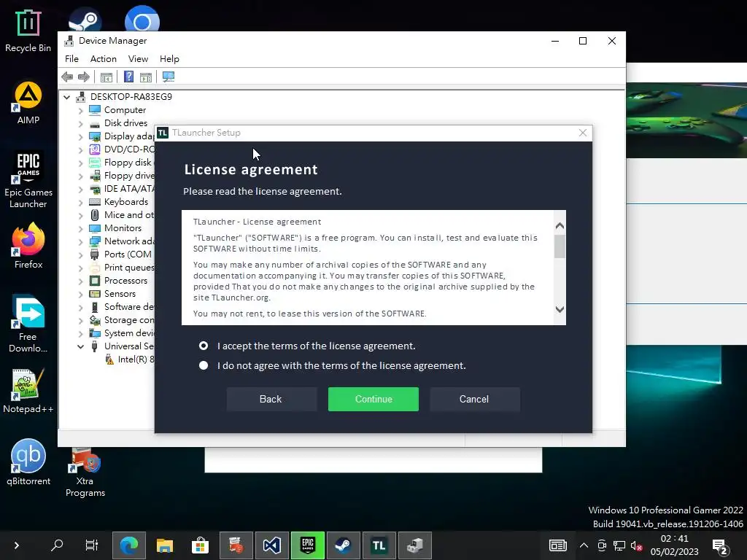Open Device Manager Help menu

pyautogui.click(x=169, y=59)
